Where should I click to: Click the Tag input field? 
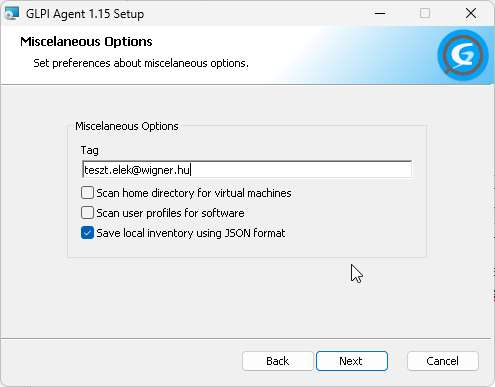247,169
